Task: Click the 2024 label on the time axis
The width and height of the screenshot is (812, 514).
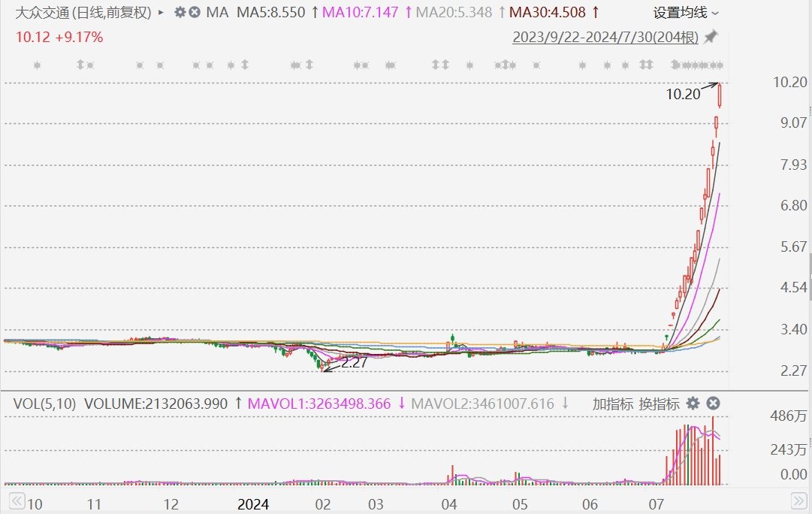Action: (x=253, y=503)
